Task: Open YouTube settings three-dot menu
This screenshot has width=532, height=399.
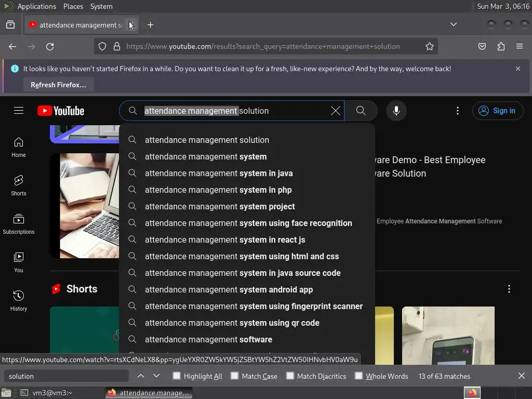Action: 457,111
